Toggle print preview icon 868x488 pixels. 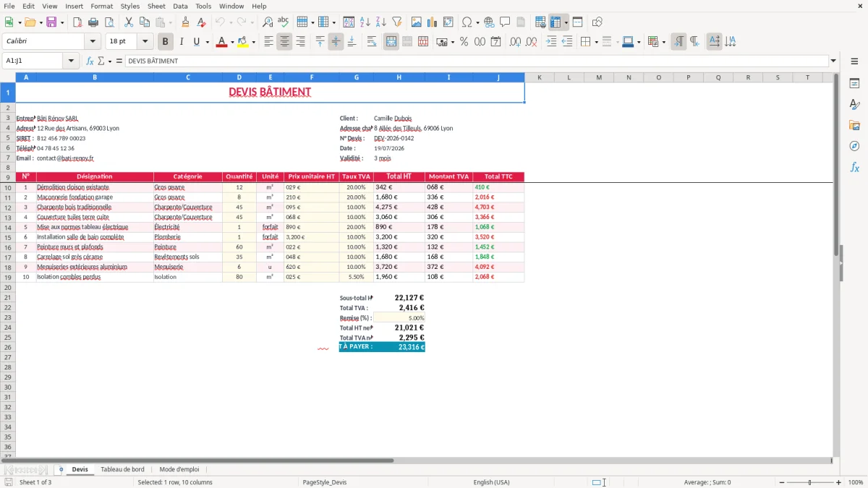tap(109, 22)
